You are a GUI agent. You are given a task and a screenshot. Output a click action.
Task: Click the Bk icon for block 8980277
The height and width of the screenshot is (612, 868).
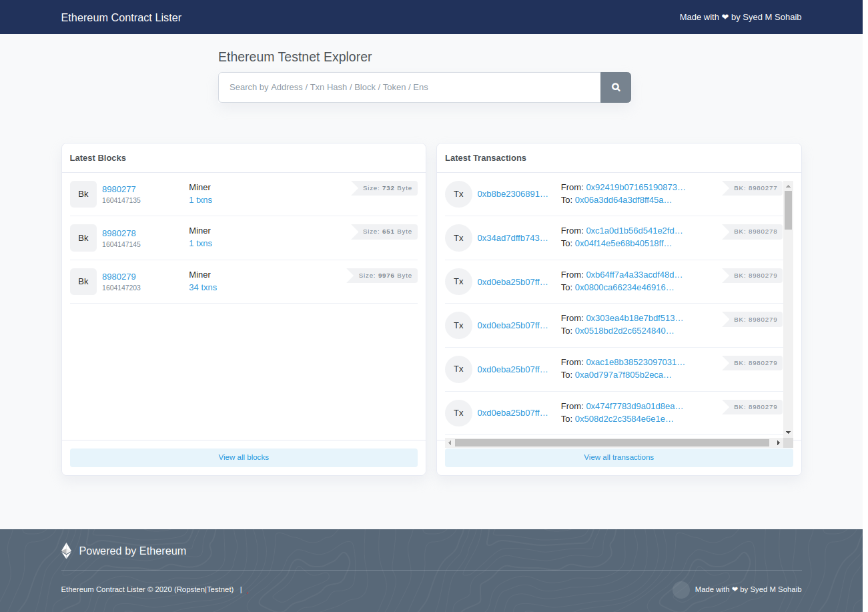(83, 194)
